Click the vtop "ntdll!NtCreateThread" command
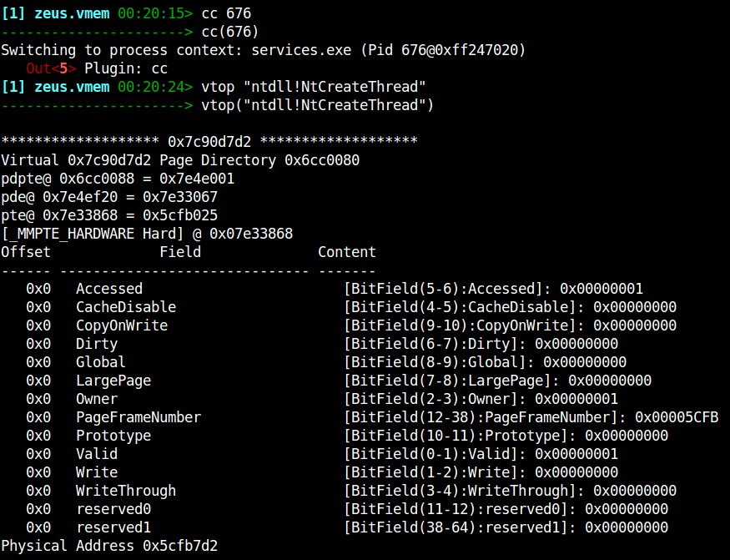The height and width of the screenshot is (560, 730). 314,87
